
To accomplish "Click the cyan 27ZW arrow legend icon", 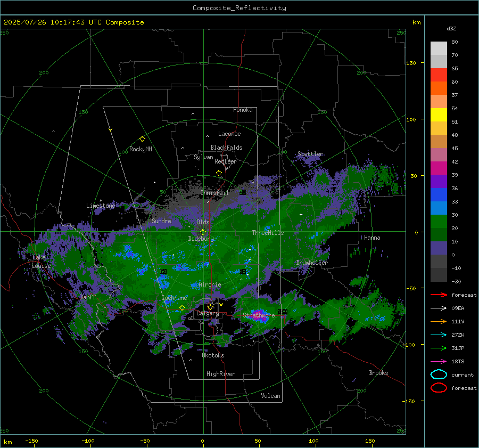I will [439, 335].
